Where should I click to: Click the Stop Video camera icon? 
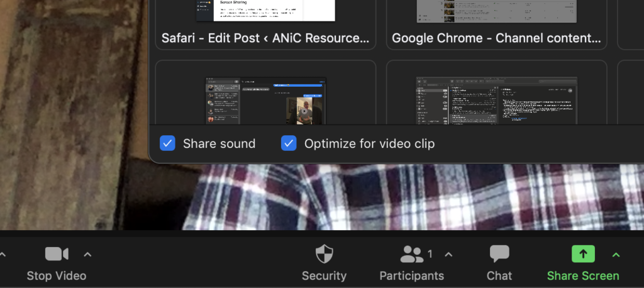57,254
